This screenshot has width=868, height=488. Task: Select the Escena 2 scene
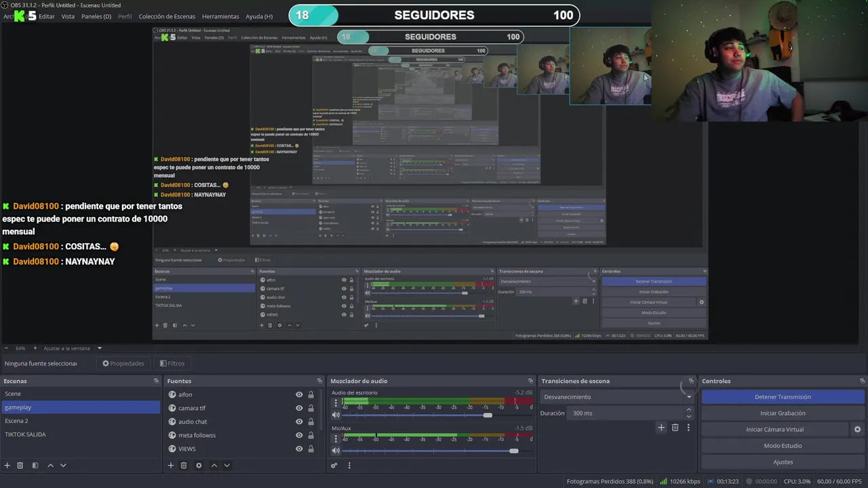tap(80, 421)
